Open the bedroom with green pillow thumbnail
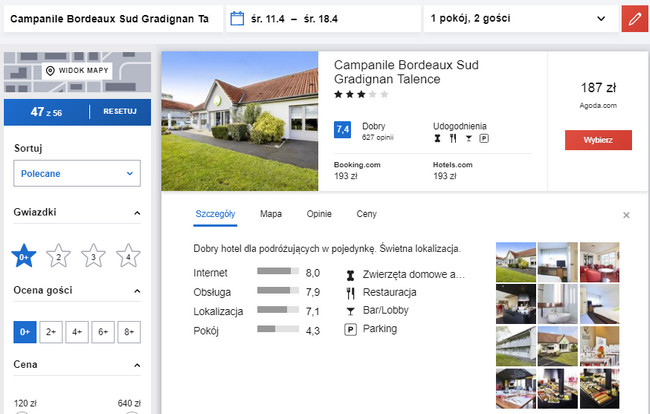Image resolution: width=650 pixels, height=414 pixels. (x=599, y=304)
